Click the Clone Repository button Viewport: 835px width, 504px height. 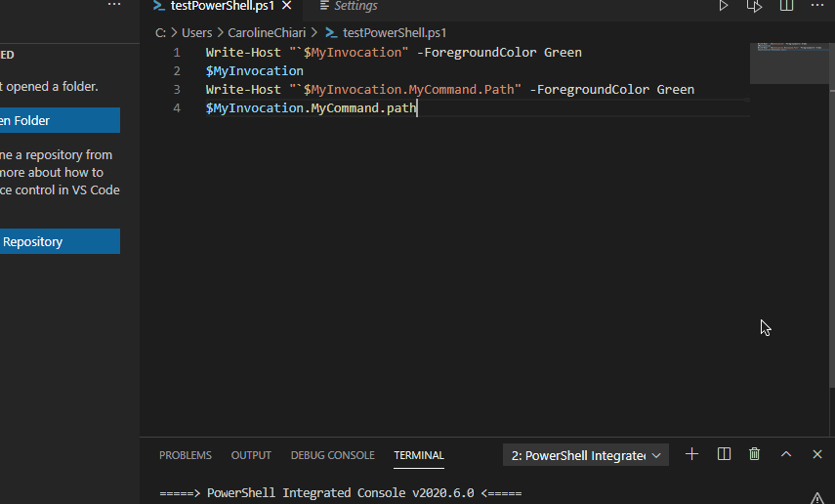point(60,241)
